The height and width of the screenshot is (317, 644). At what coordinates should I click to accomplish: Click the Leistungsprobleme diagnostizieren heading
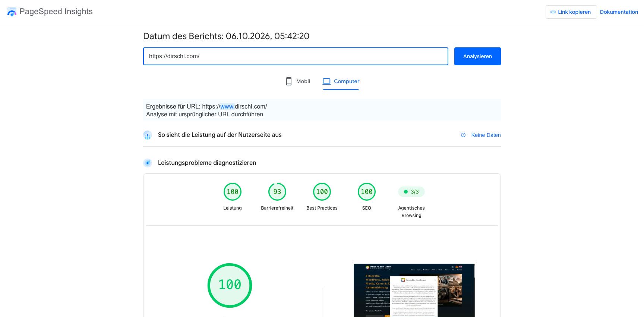[207, 163]
